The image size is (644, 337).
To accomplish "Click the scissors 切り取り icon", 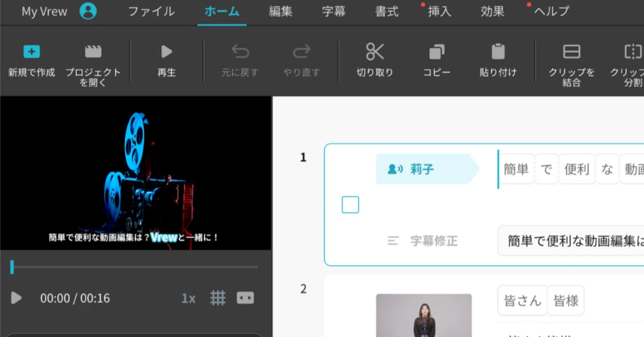I will 375,52.
